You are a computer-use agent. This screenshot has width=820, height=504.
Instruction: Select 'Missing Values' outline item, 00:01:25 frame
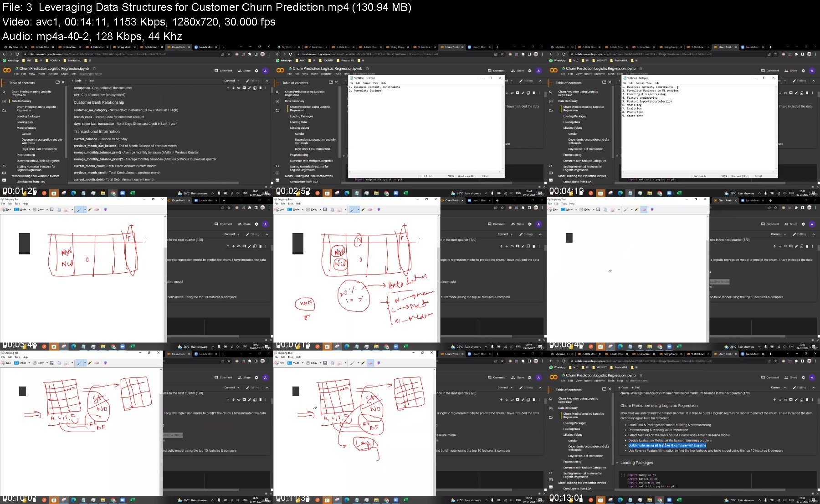[x=26, y=128]
